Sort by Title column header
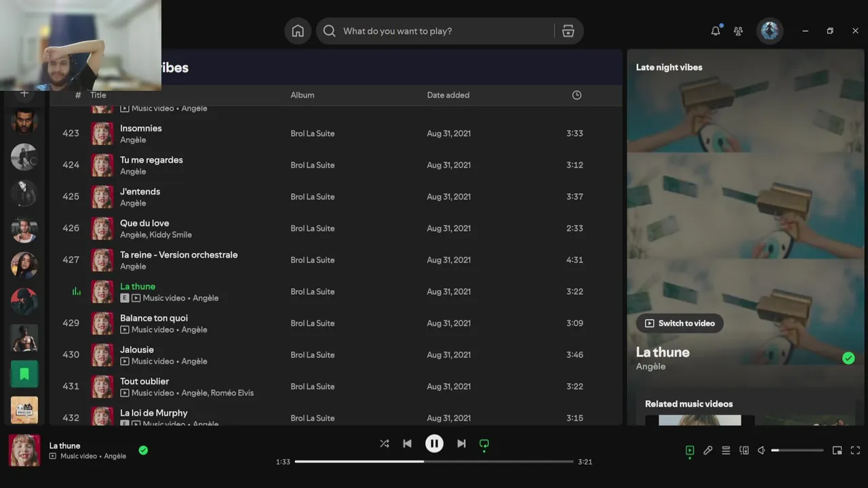The height and width of the screenshot is (488, 868). pyautogui.click(x=98, y=96)
